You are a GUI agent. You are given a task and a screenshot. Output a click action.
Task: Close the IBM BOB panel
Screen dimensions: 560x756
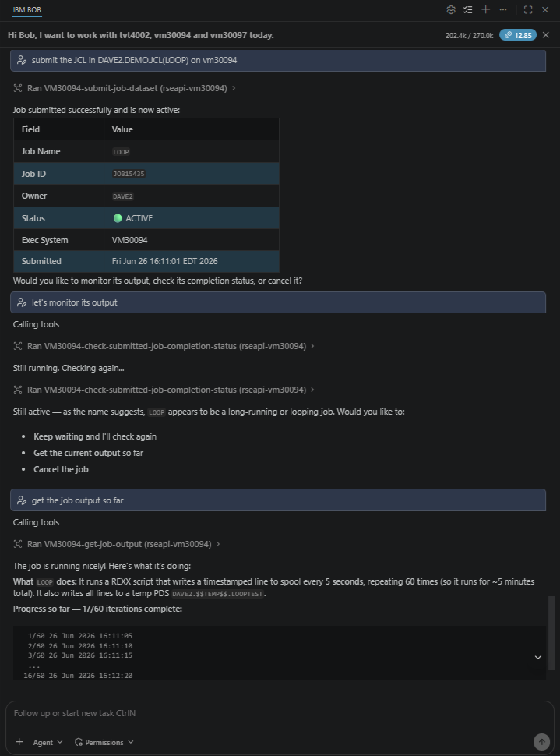coord(545,9)
